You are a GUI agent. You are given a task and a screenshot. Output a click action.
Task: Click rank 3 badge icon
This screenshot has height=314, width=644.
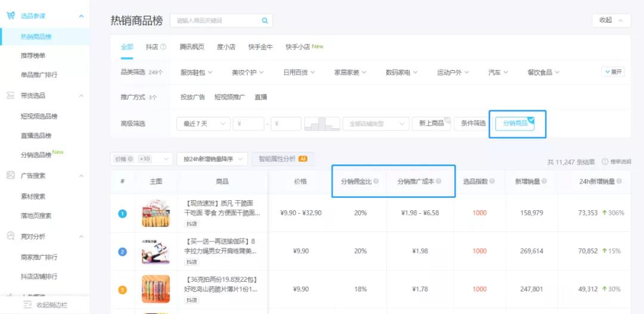(122, 290)
